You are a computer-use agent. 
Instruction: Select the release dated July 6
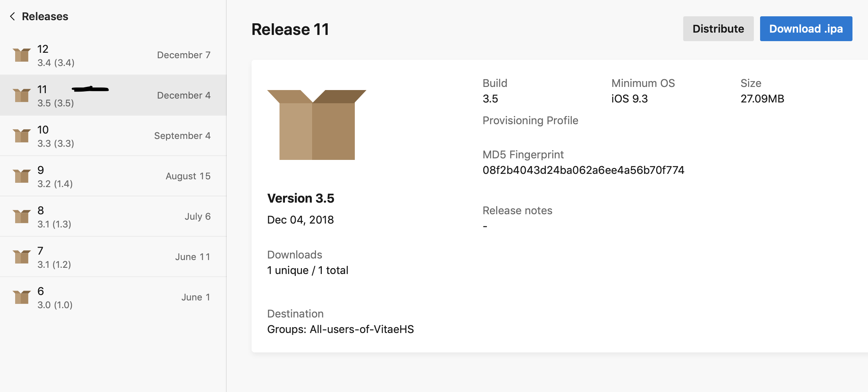point(113,216)
